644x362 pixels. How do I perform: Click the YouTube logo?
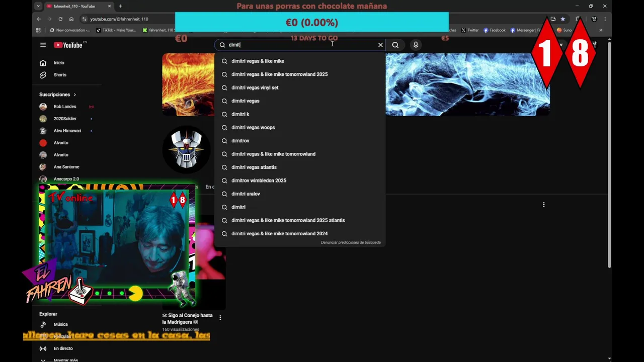click(x=68, y=45)
